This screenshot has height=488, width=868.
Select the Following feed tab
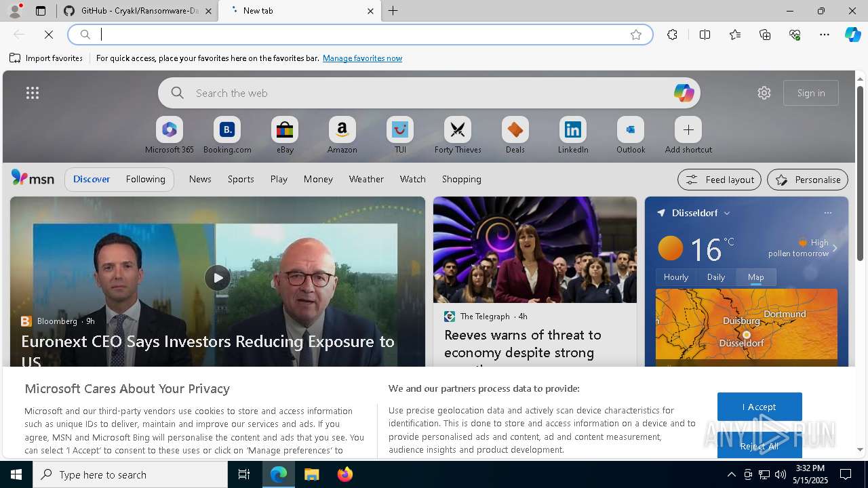click(146, 179)
